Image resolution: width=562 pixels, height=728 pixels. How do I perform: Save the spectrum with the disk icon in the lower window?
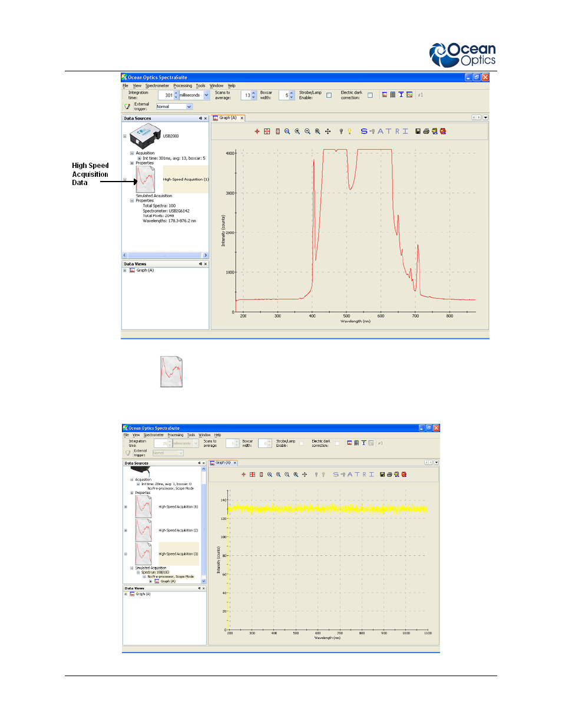coord(382,475)
